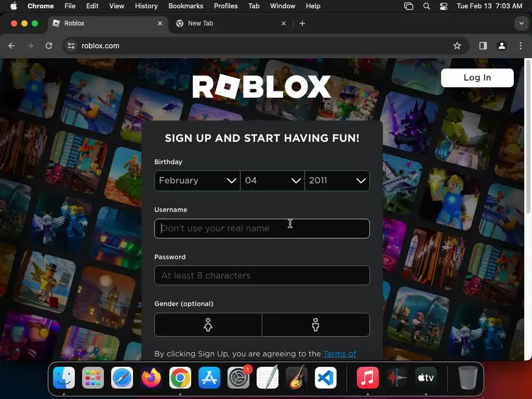Open the View menu
This screenshot has width=532, height=399.
pyautogui.click(x=116, y=6)
